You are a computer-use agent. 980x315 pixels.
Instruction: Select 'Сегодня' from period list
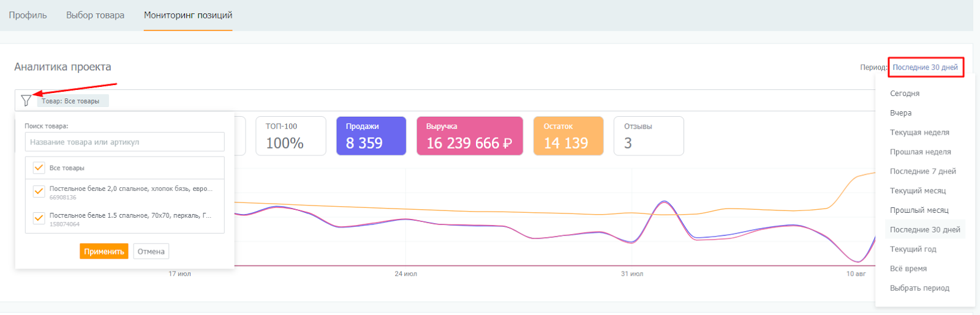tap(905, 94)
